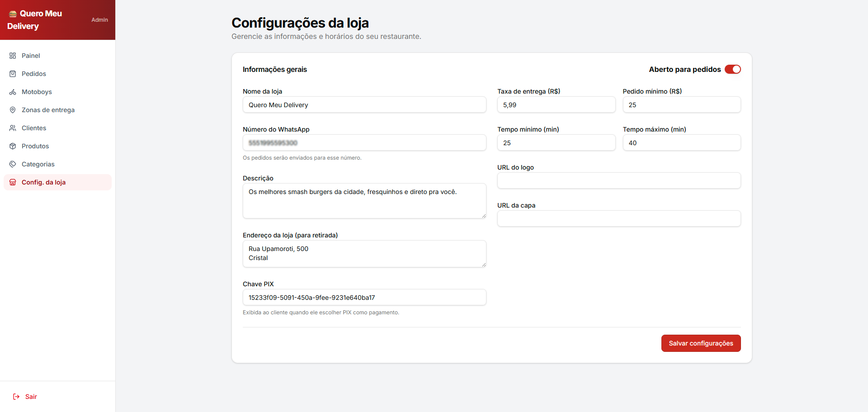Click the Config. da loja store icon
Image resolution: width=868 pixels, height=412 pixels.
click(12, 182)
